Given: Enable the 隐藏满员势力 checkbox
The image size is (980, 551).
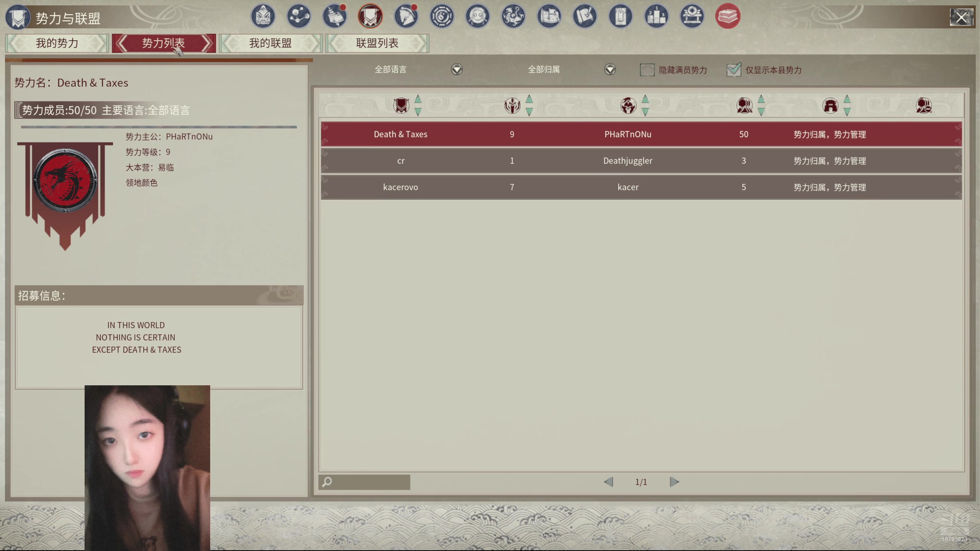Looking at the screenshot, I should (x=647, y=70).
